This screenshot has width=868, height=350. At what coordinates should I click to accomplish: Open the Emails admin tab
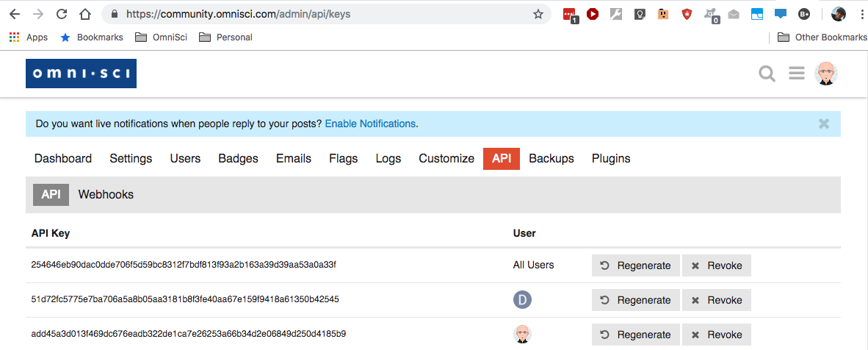pyautogui.click(x=294, y=159)
